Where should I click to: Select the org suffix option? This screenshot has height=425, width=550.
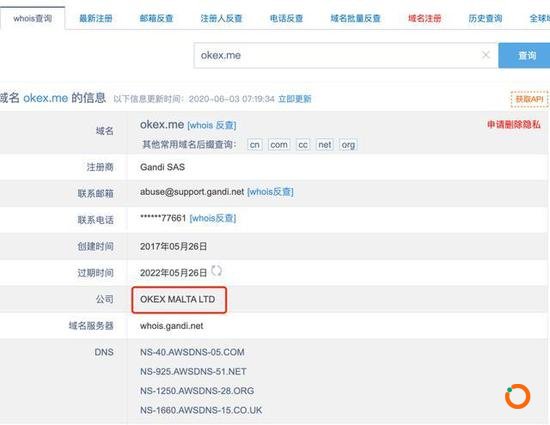click(x=348, y=144)
